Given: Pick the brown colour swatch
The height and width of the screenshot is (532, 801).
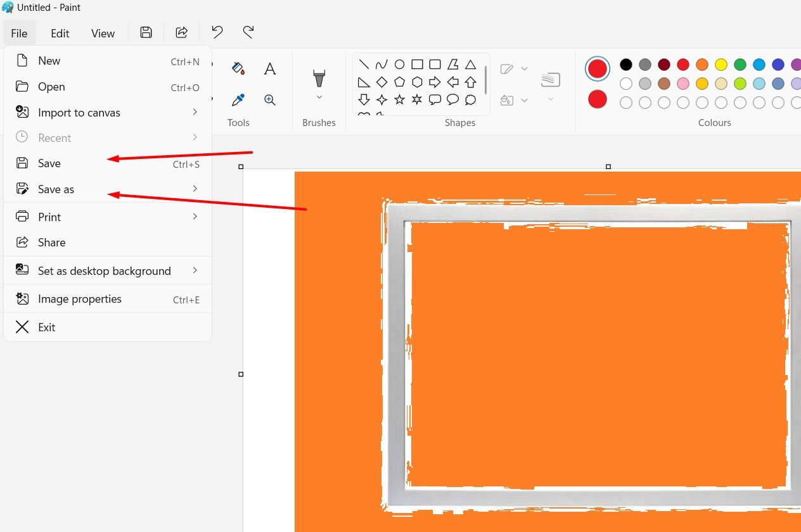Looking at the screenshot, I should pyautogui.click(x=664, y=83).
